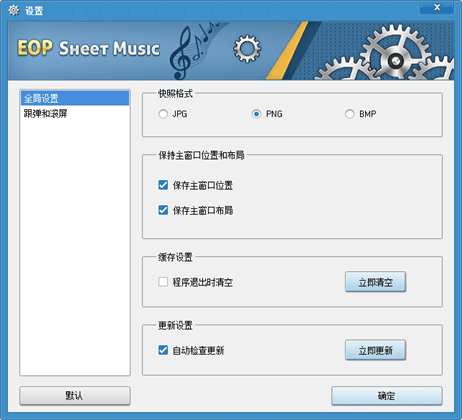Click empty area of category list
This screenshot has width=462, height=420.
point(75,247)
